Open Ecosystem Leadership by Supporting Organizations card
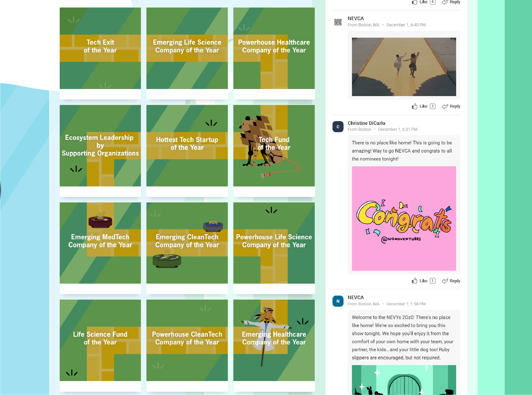This screenshot has height=395, width=532. pyautogui.click(x=100, y=151)
